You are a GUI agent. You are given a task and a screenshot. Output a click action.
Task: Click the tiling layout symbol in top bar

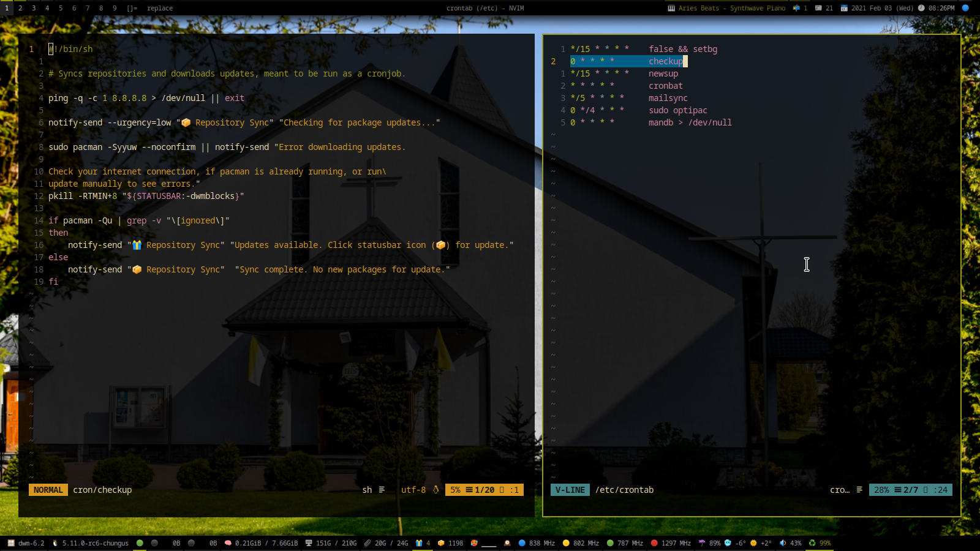pos(132,8)
